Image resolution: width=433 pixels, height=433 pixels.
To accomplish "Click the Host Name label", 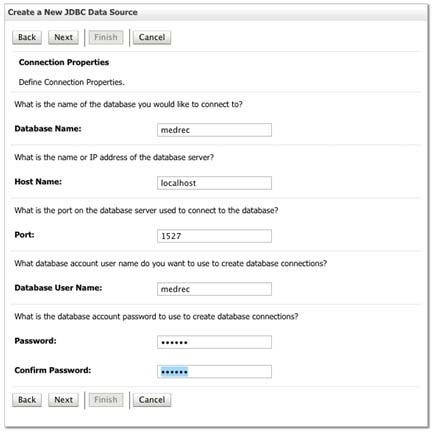I will pos(38,182).
